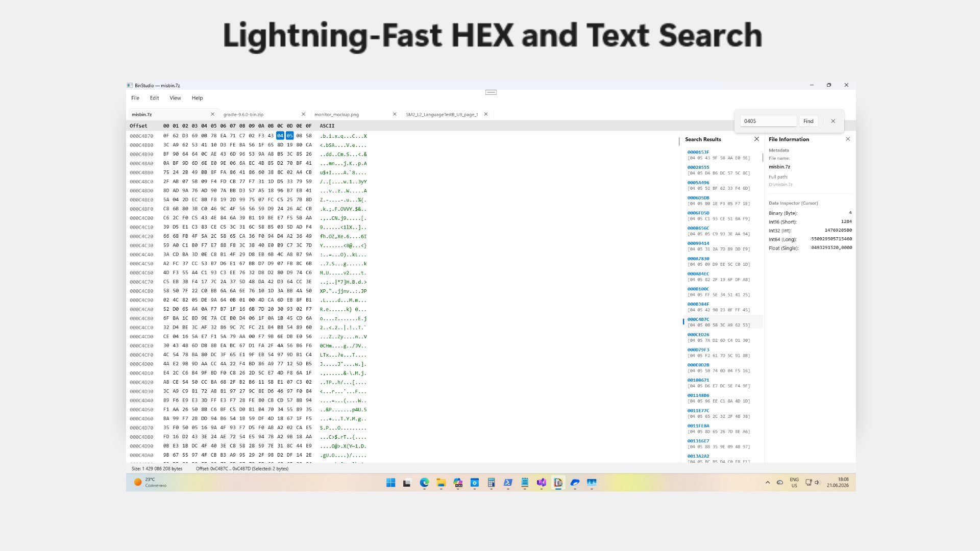This screenshot has height=551, width=980.
Task: Open Calculator from the taskbar
Action: (491, 483)
